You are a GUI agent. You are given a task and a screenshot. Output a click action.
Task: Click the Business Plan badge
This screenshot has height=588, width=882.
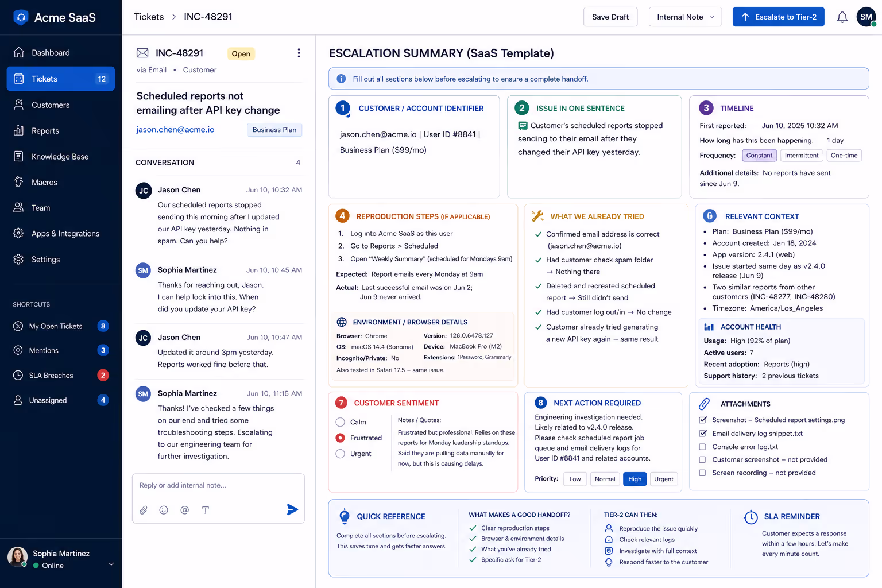274,130
